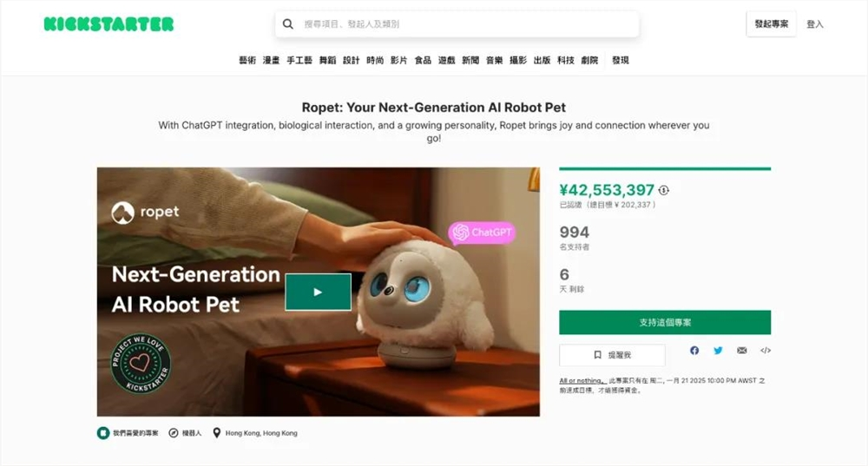Click the compass category icon
Viewport: 868px width, 466px height.
tap(174, 432)
